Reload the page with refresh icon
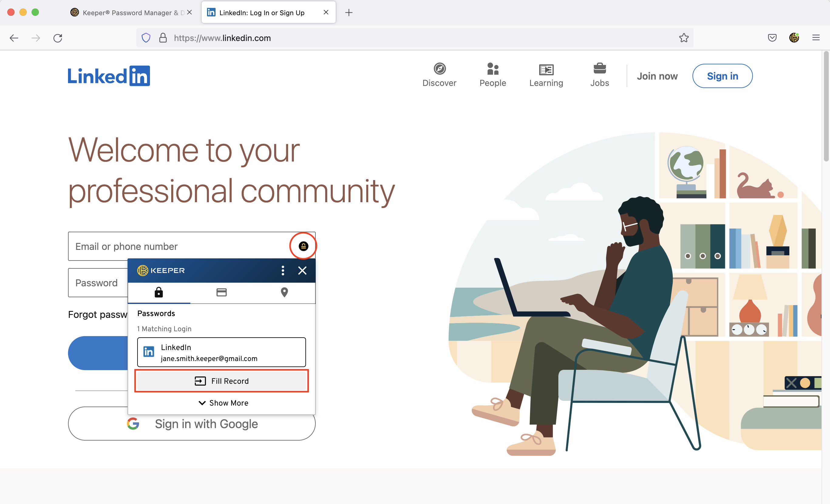 point(58,38)
